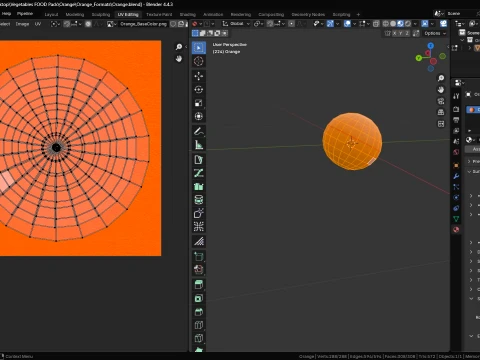The image size is (480, 360).
Task: Open the Render properties tab
Action: tap(456, 109)
